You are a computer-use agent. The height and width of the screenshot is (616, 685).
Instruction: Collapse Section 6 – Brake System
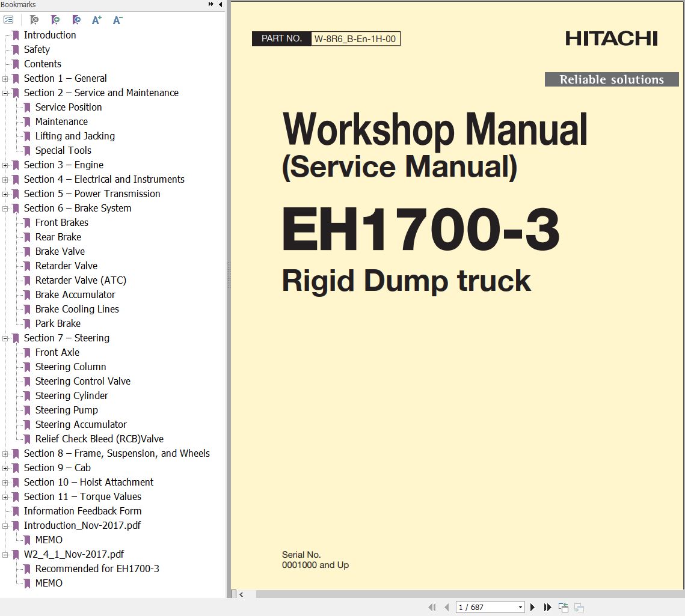click(x=5, y=209)
